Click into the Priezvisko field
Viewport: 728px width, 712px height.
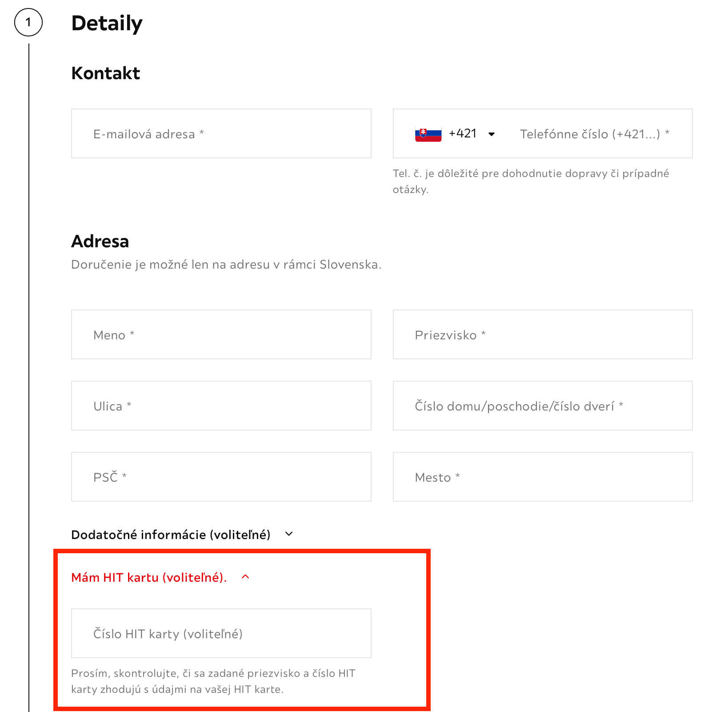543,334
